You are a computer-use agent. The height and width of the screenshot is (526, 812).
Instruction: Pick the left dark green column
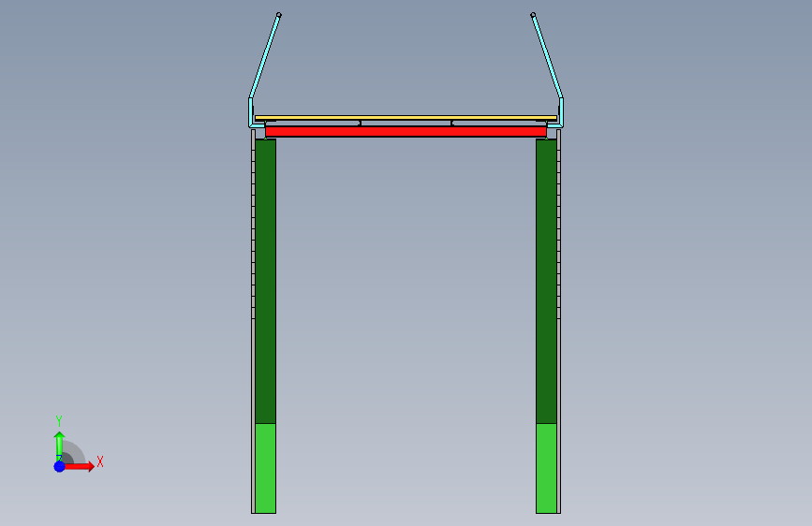[x=266, y=282]
